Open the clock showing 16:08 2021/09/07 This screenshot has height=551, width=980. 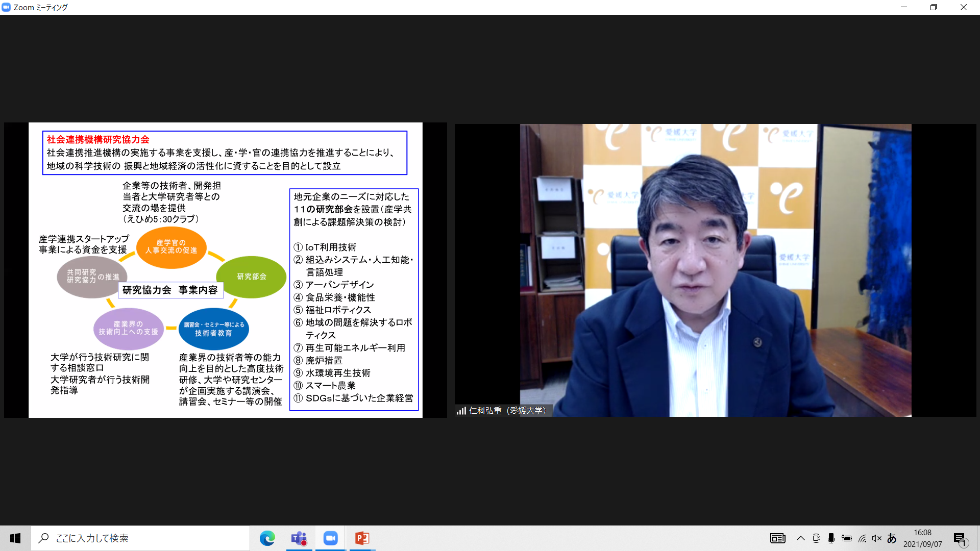pyautogui.click(x=922, y=538)
